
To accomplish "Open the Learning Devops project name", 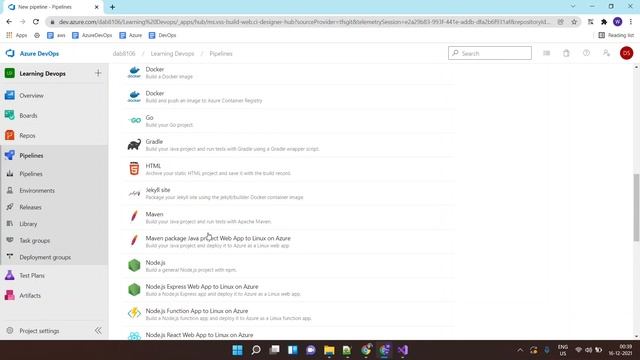I will (42, 73).
